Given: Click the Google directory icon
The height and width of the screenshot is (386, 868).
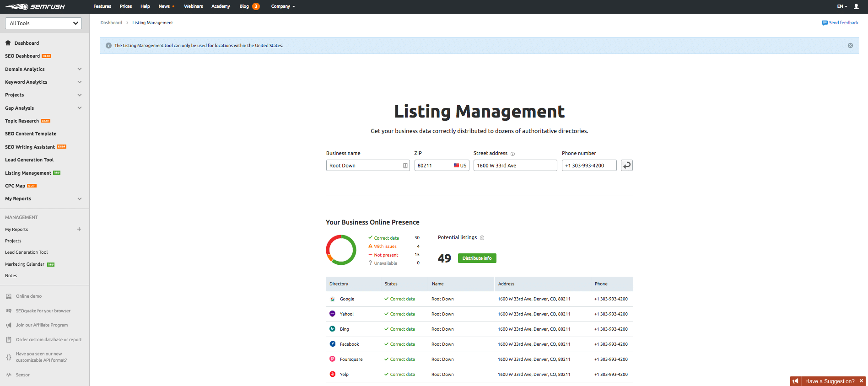Looking at the screenshot, I should (332, 299).
